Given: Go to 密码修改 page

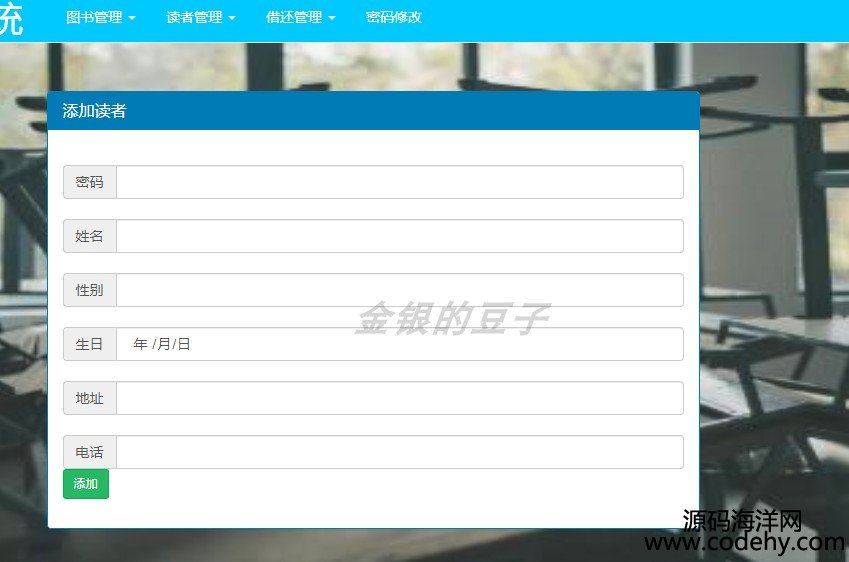Looking at the screenshot, I should coord(394,17).
